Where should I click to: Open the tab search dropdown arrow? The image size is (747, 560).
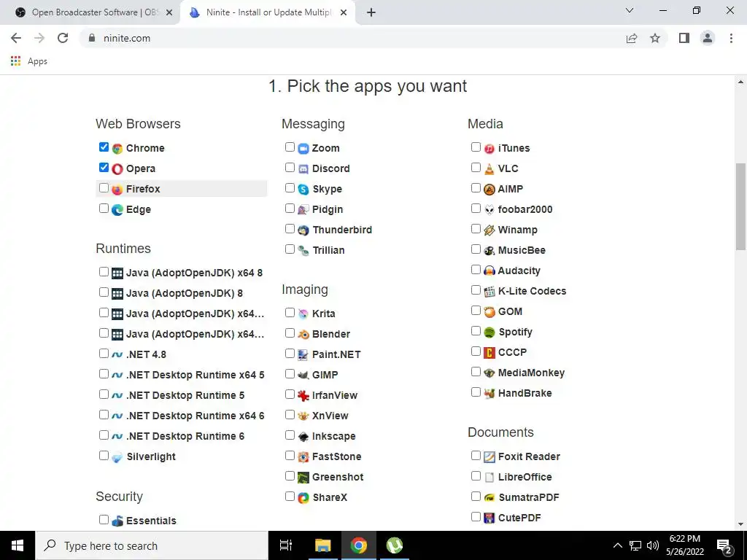(630, 10)
